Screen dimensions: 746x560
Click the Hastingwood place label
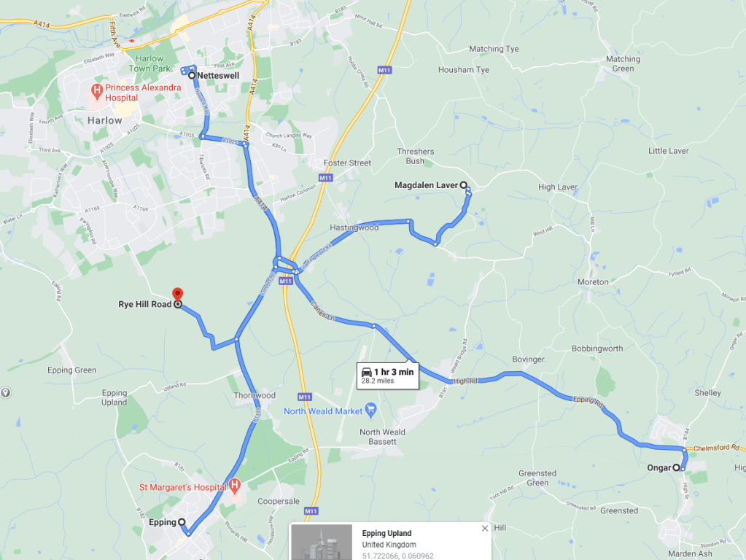(354, 227)
